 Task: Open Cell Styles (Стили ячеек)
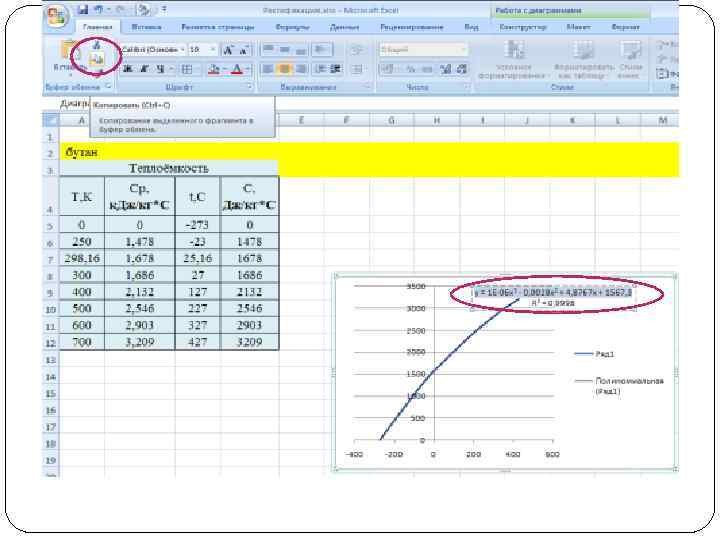(630, 60)
